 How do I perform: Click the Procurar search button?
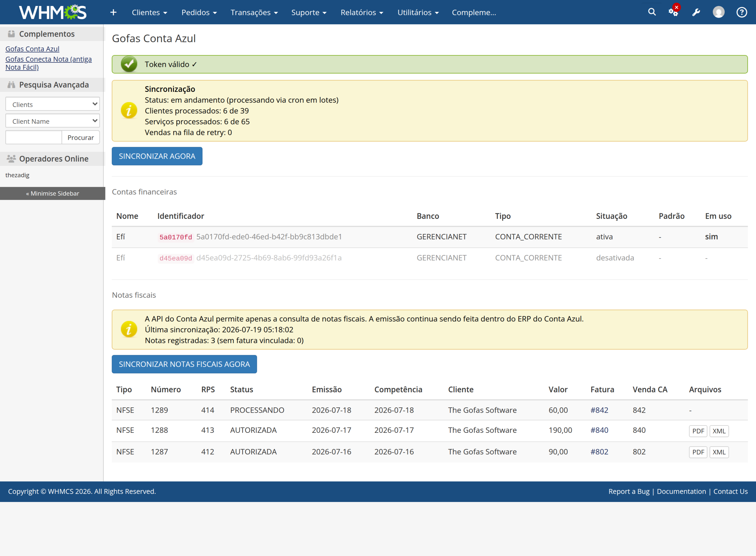81,137
